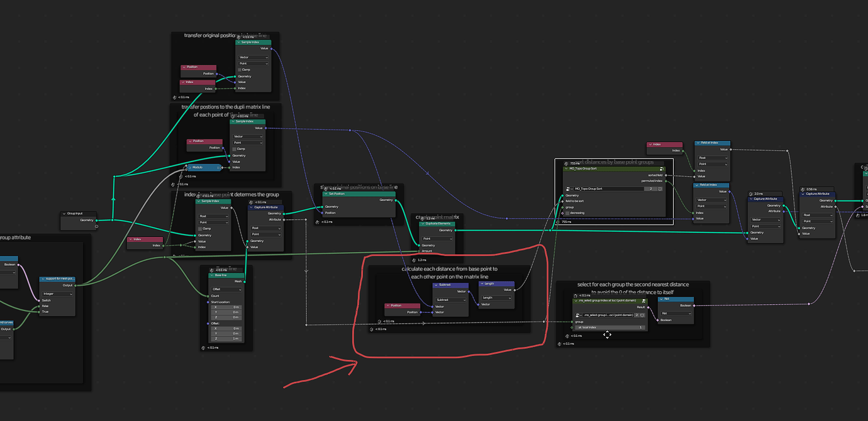Open Vector dropdown in 'dupli matrix line' Sample Index
Viewport: 868px width, 421px height.
(x=247, y=136)
